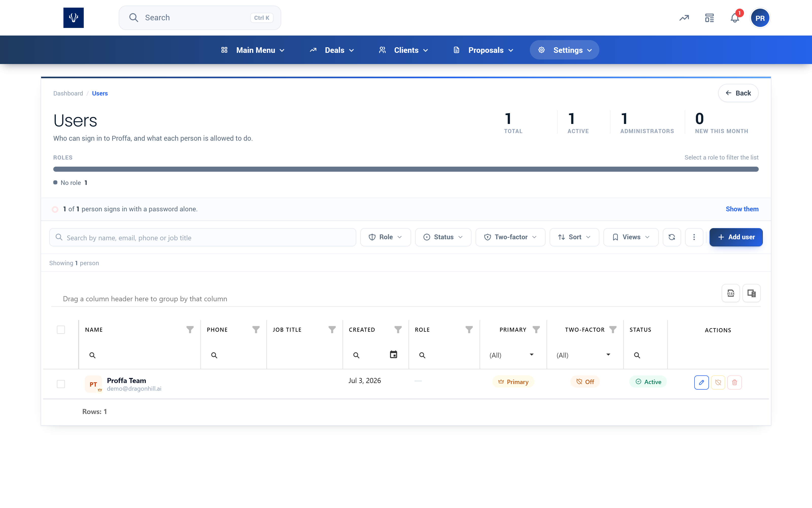Open the Clients menu
812x508 pixels.
[404, 50]
